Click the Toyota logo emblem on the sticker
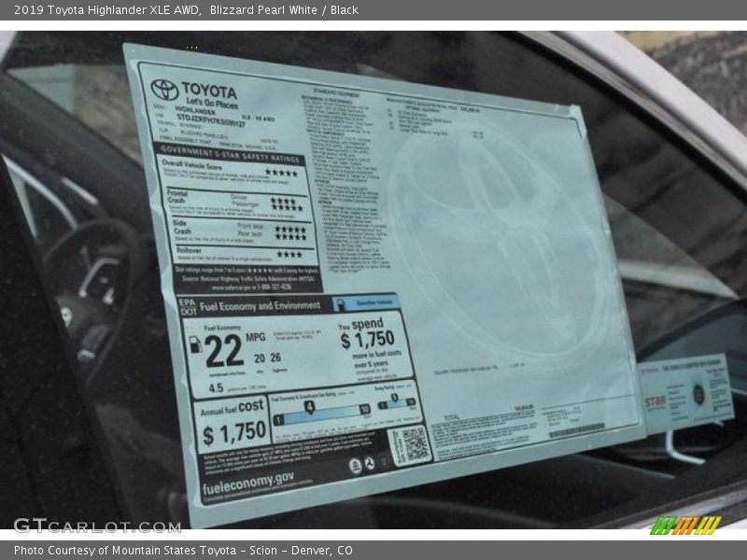This screenshot has width=747, height=560. point(164,90)
